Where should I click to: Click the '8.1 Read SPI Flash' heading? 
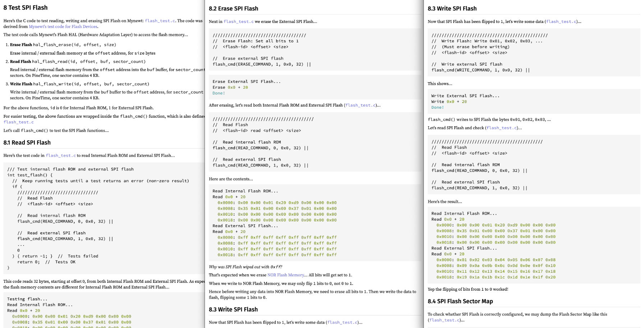point(27,142)
